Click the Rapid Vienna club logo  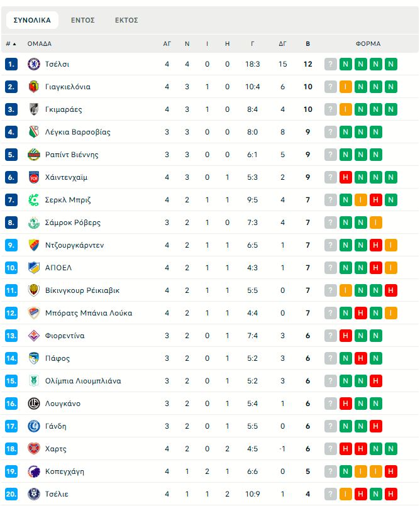pos(34,155)
